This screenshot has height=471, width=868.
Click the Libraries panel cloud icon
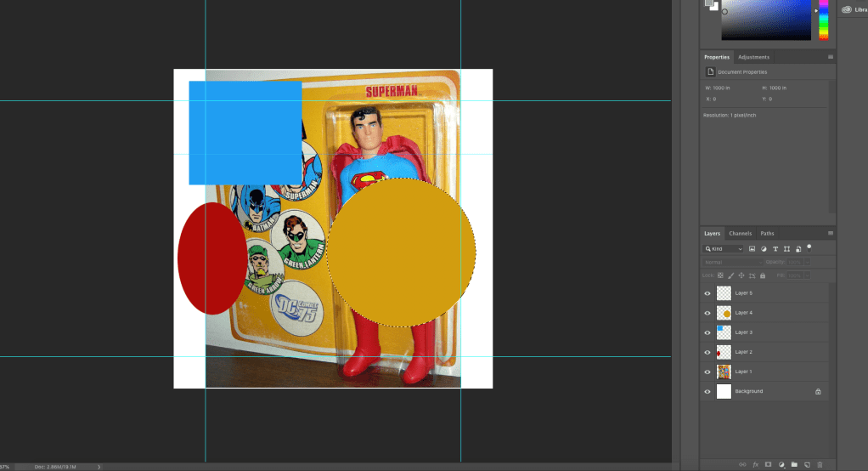846,9
